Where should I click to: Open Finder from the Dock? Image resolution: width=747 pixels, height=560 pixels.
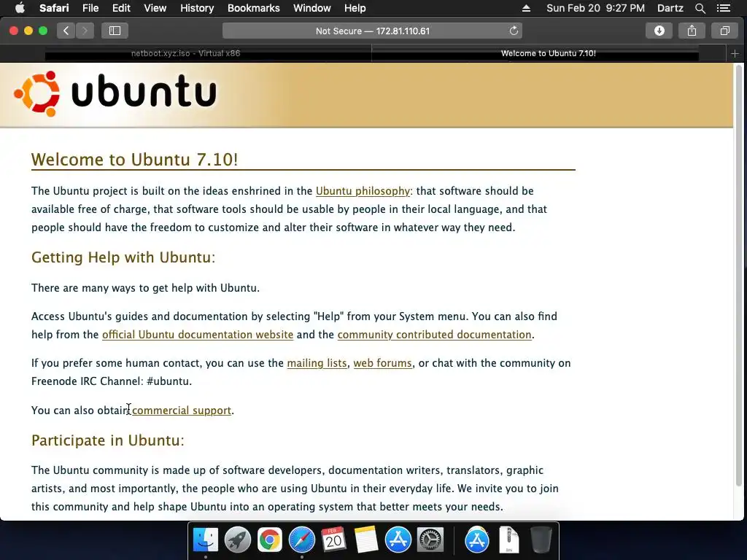click(x=205, y=540)
